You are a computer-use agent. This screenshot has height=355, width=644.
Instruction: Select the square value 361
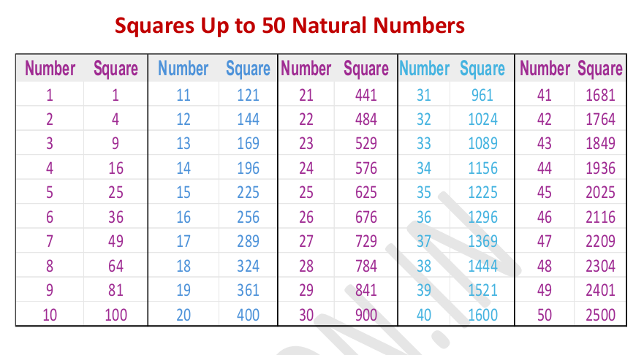coord(248,290)
